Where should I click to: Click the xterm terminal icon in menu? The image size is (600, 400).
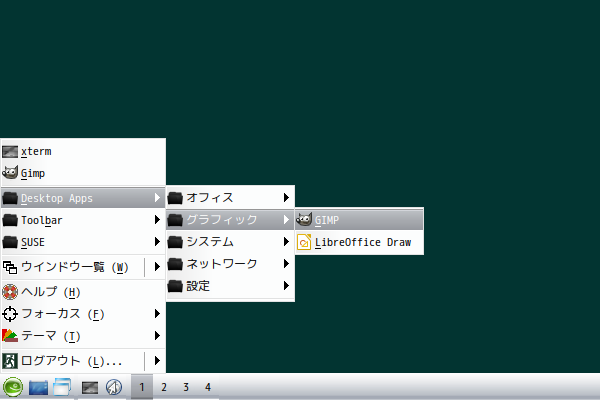(10, 152)
